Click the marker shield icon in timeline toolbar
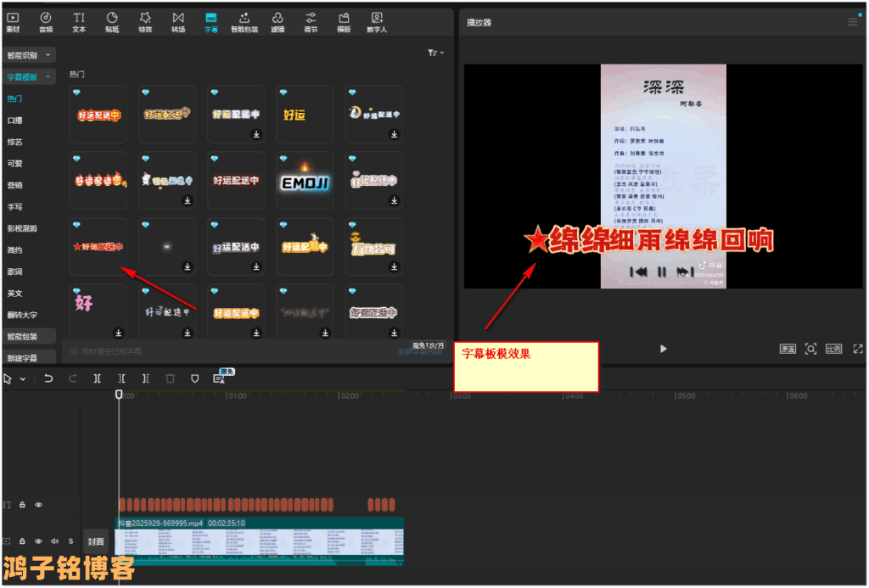The width and height of the screenshot is (869, 588). tap(194, 378)
